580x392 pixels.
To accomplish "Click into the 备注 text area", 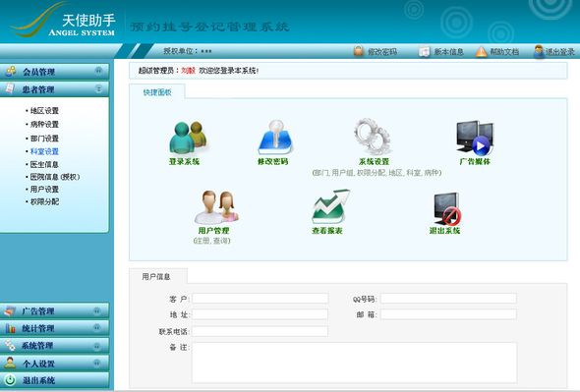I will [354, 363].
